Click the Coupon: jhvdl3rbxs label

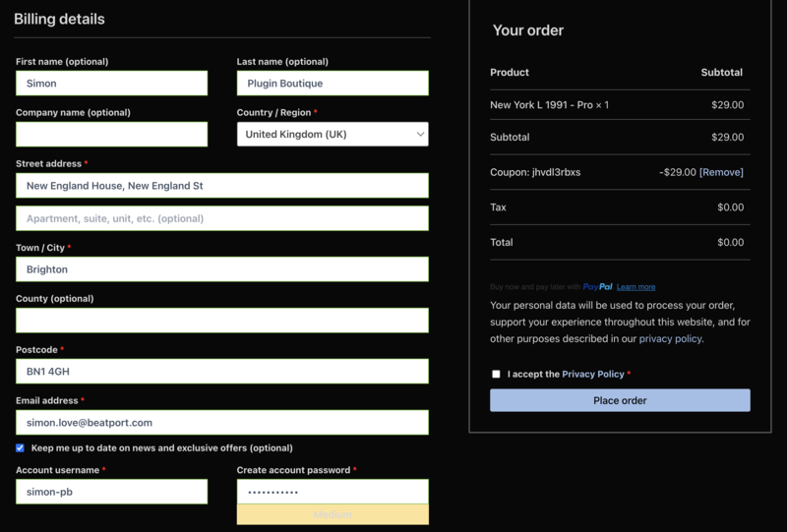(x=535, y=172)
